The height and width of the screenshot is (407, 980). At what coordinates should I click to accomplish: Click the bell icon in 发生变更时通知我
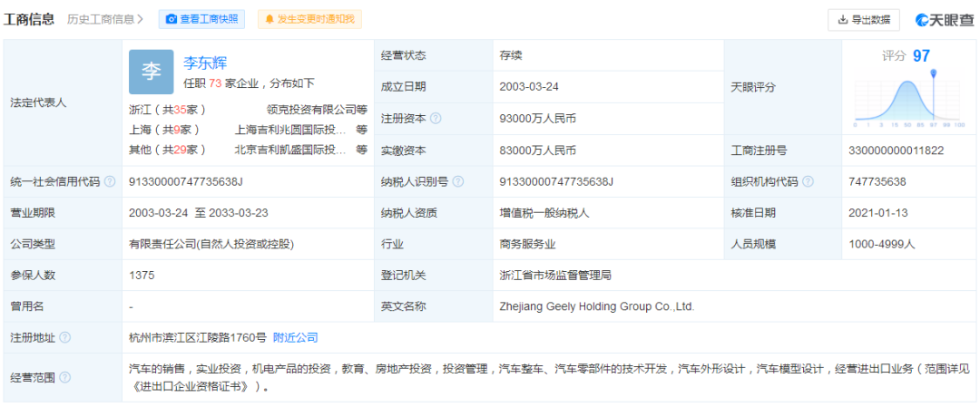tap(270, 19)
